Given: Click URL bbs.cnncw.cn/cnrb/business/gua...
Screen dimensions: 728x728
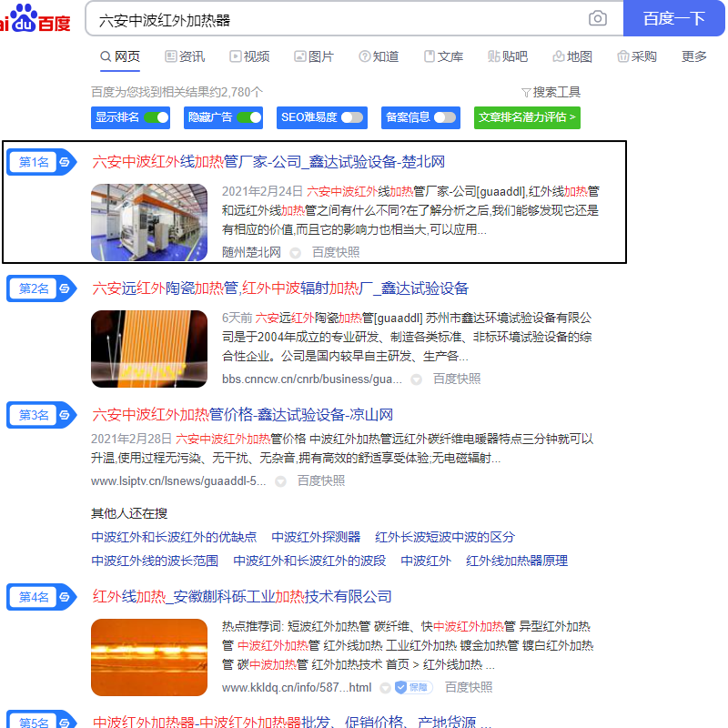Looking at the screenshot, I should click(x=312, y=379).
